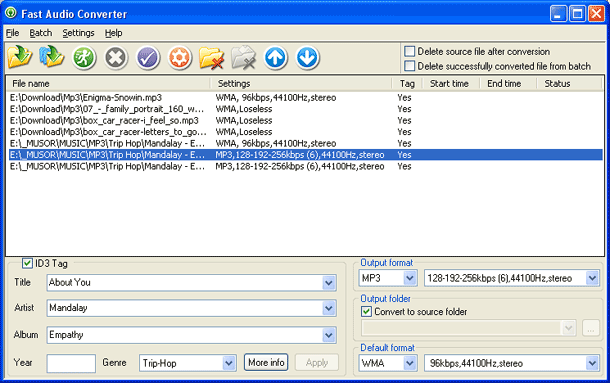Open the Batch menu
The image size is (610, 383).
tap(40, 33)
